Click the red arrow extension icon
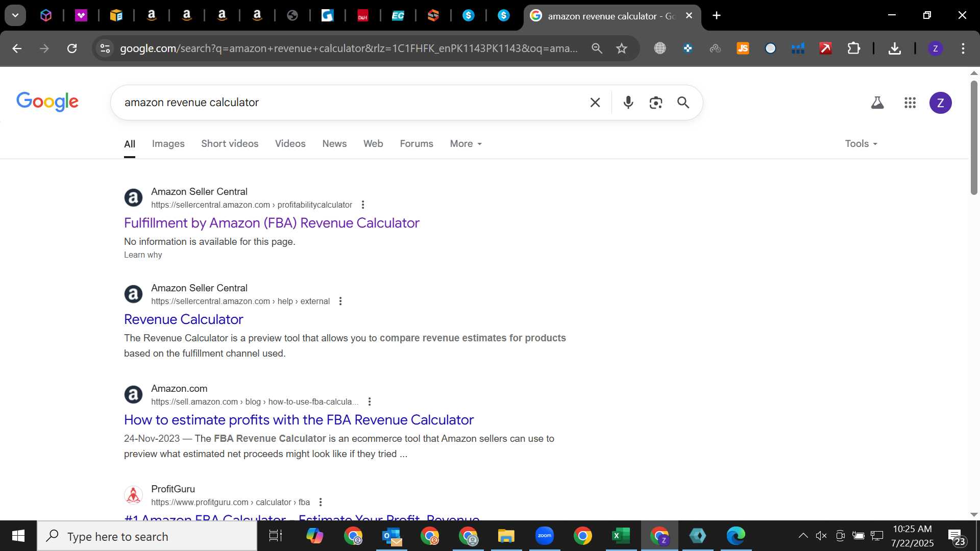 [825, 48]
